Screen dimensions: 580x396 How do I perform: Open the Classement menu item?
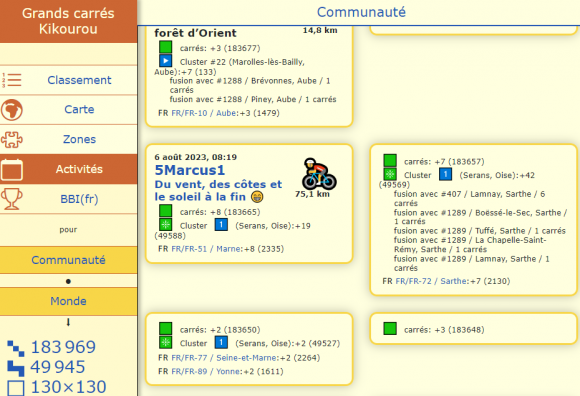point(68,80)
